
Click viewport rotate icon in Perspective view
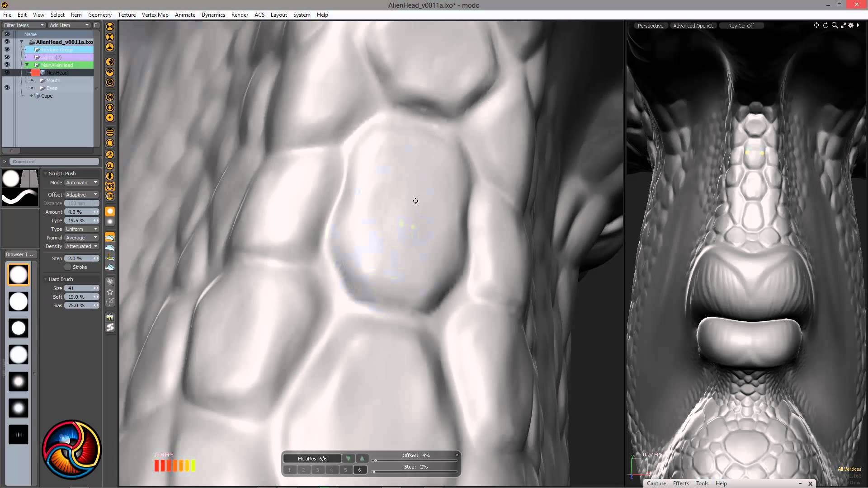click(x=826, y=25)
